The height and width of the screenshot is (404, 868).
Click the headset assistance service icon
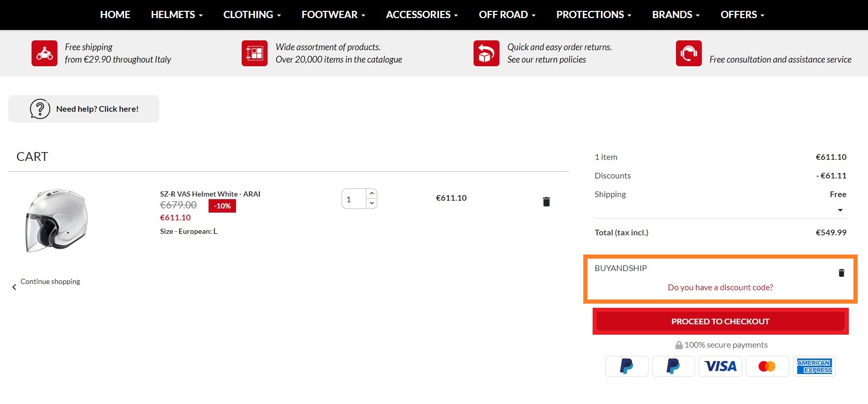pyautogui.click(x=688, y=53)
